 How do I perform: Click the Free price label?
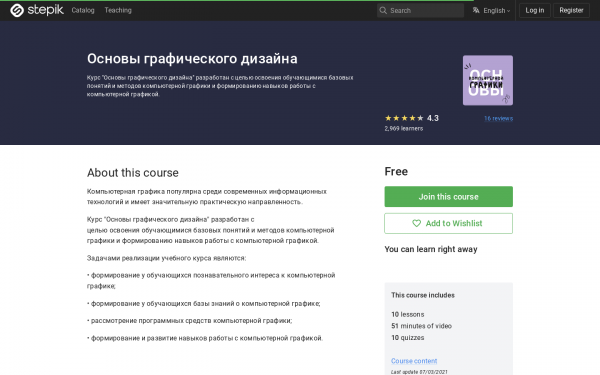pyautogui.click(x=396, y=171)
